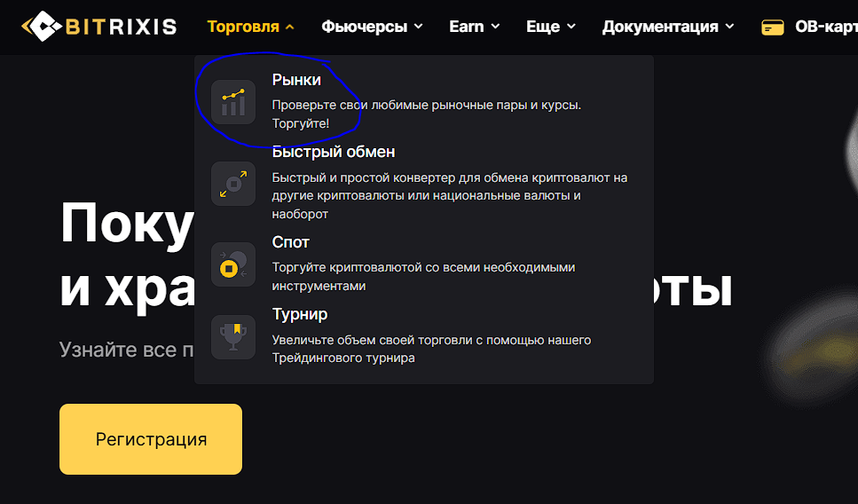Screen dimensions: 858x504
Task: Open the Спот title in the dropdown
Action: click(291, 242)
